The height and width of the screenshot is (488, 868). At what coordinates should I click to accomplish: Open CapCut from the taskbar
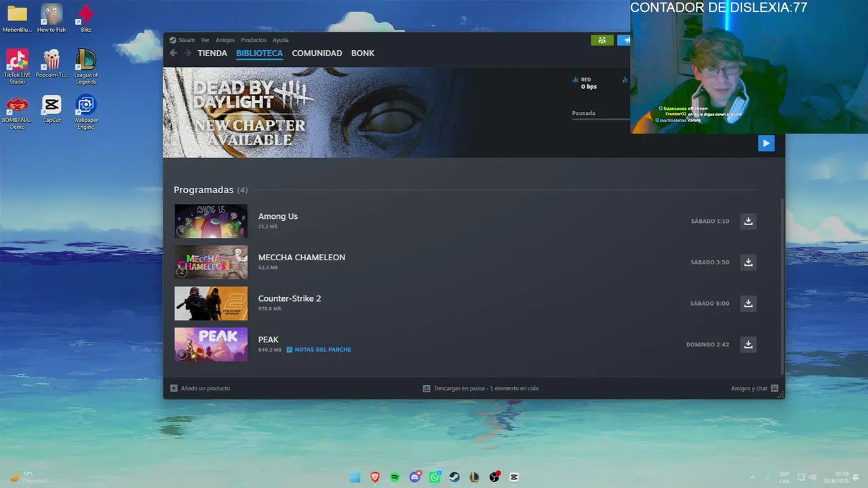(514, 477)
